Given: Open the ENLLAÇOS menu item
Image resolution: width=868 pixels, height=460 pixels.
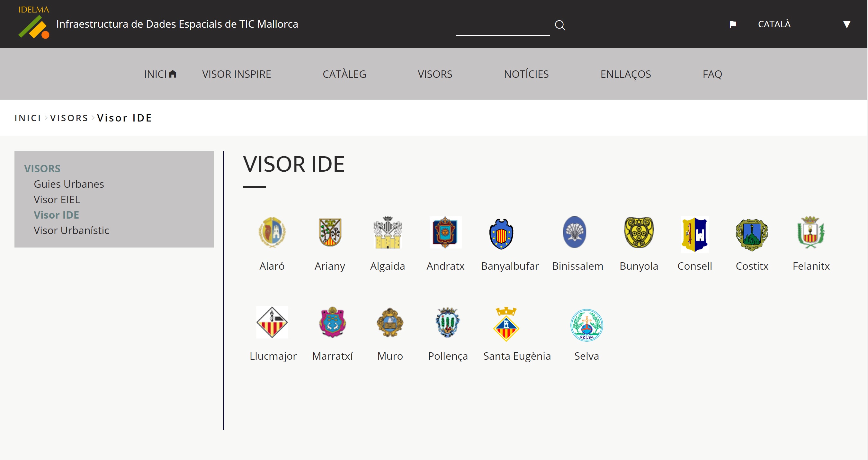Looking at the screenshot, I should pyautogui.click(x=626, y=74).
